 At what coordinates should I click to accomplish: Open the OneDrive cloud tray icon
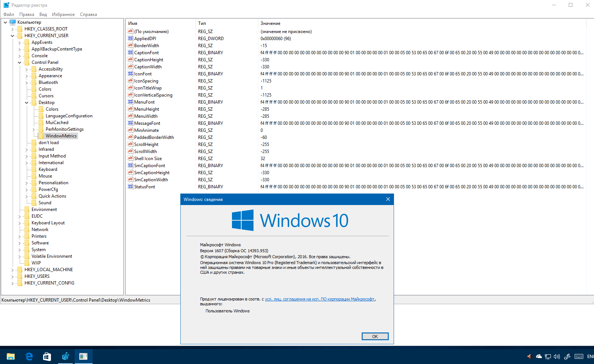[x=539, y=357]
